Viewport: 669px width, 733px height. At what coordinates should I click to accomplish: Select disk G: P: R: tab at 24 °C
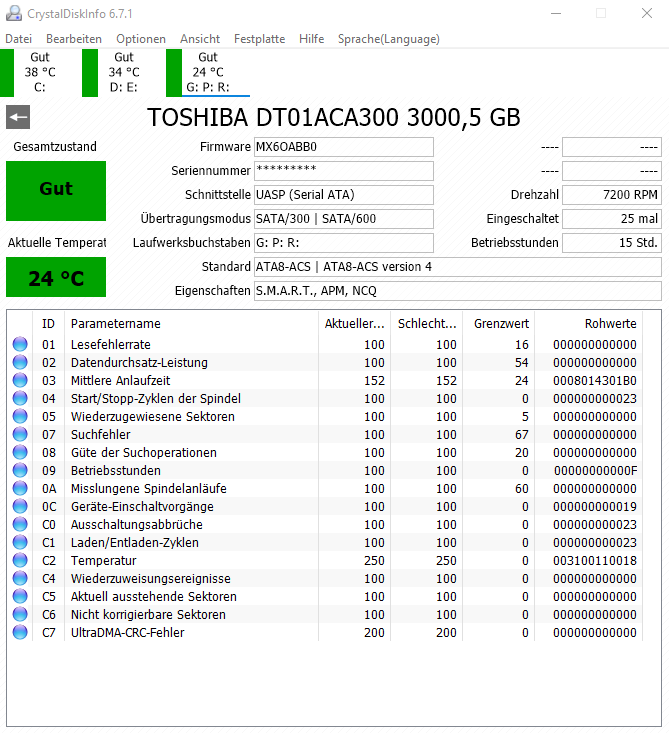coord(208,72)
